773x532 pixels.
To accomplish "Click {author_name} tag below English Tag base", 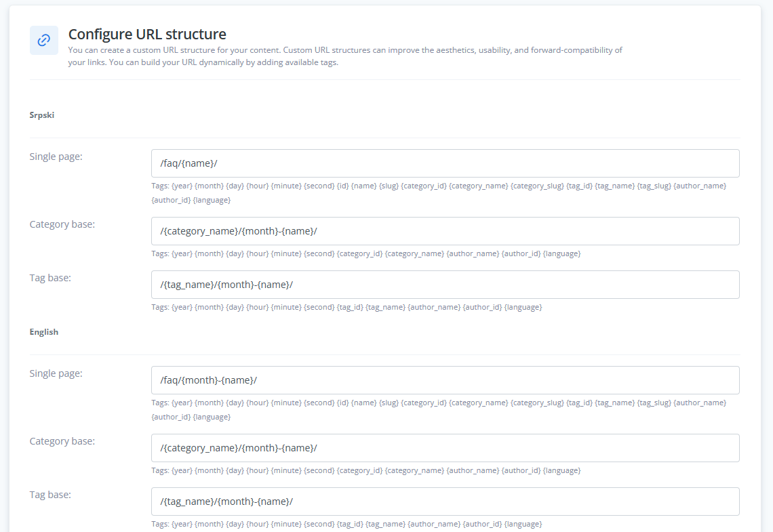I will click(434, 524).
